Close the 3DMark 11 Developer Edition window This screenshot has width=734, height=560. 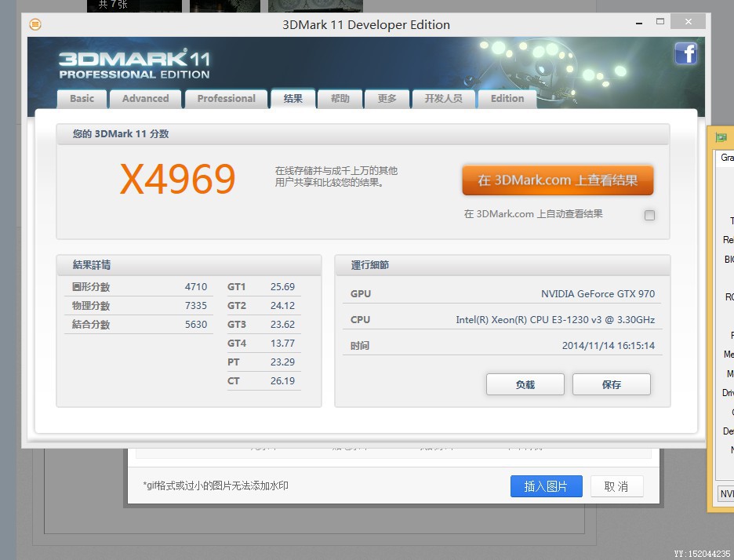[688, 21]
